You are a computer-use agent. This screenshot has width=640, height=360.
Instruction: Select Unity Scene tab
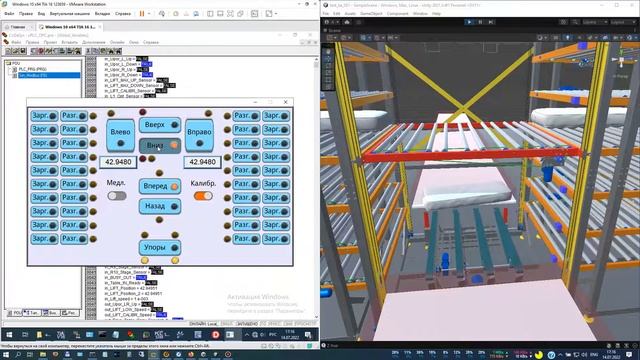pos(333,31)
